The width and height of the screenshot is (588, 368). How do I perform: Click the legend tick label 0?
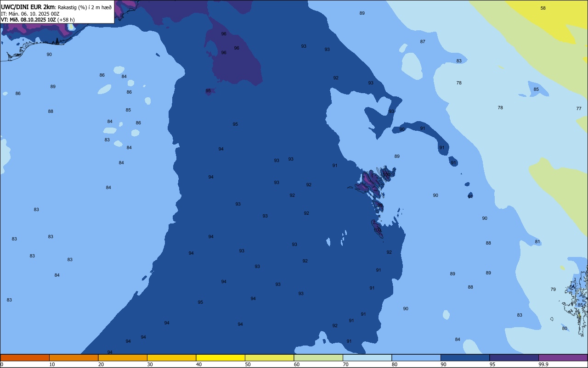[x=2, y=364]
